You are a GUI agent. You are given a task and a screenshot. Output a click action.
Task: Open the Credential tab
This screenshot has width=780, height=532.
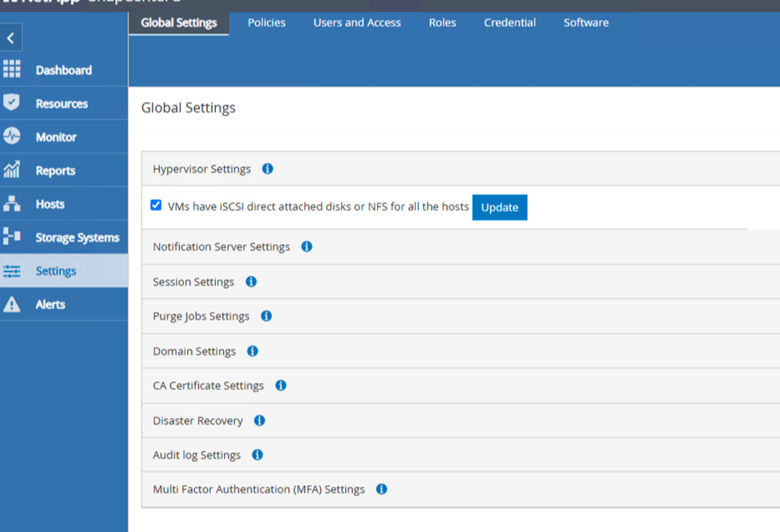pos(510,22)
